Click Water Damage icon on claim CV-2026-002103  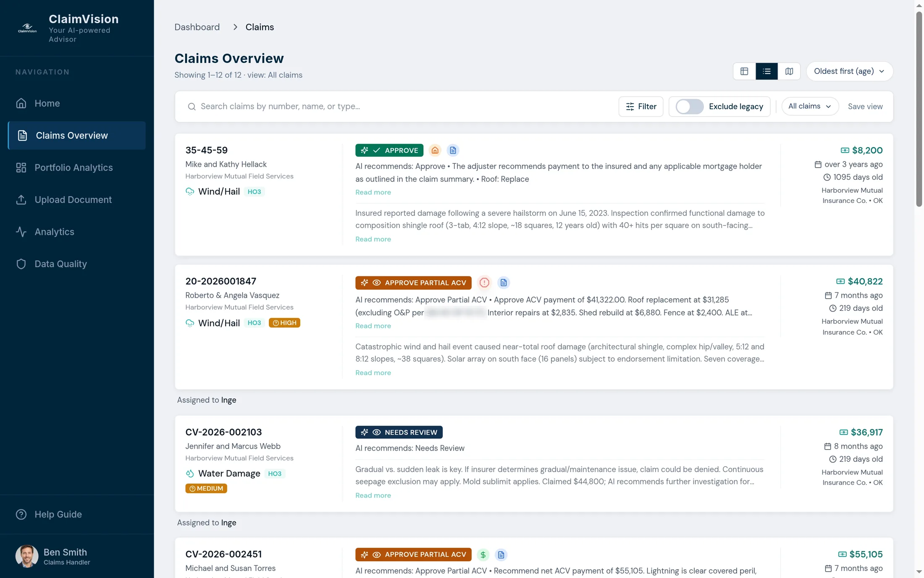pyautogui.click(x=190, y=474)
